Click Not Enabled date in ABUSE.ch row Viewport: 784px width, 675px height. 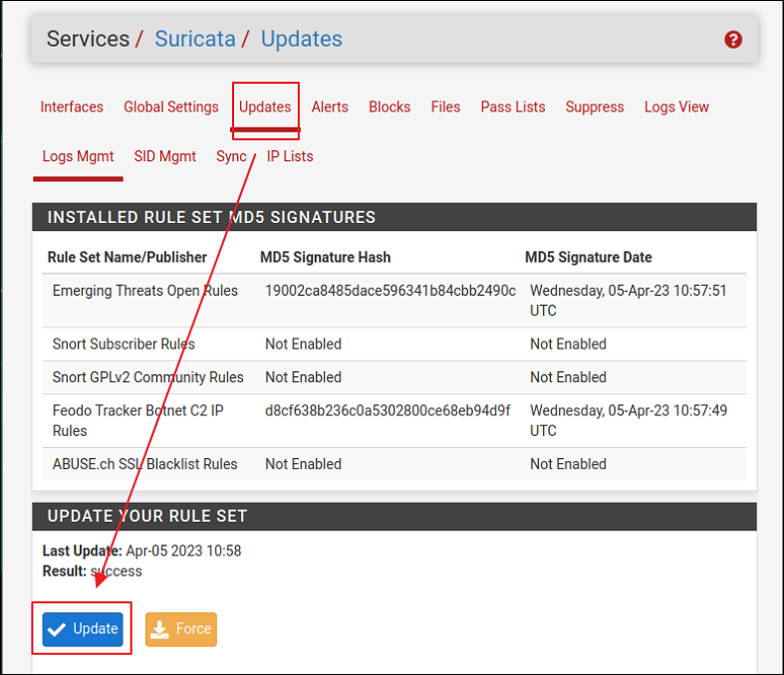tap(569, 464)
